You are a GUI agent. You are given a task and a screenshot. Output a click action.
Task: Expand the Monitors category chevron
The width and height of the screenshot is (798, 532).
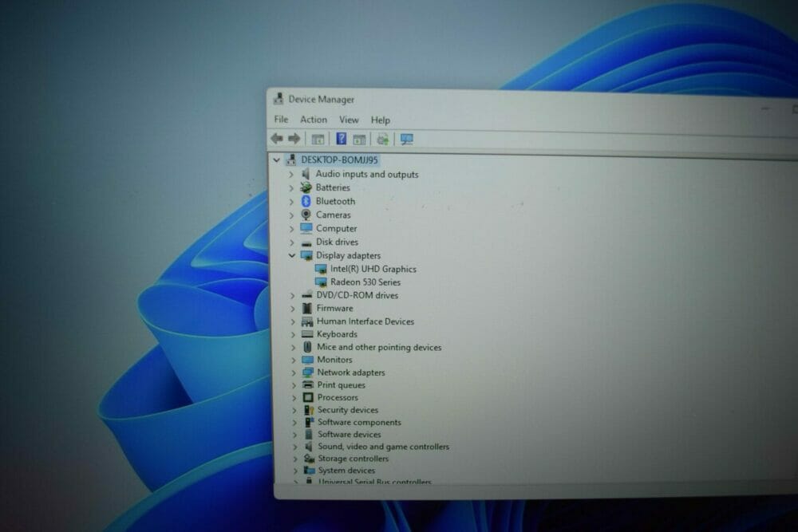(293, 360)
